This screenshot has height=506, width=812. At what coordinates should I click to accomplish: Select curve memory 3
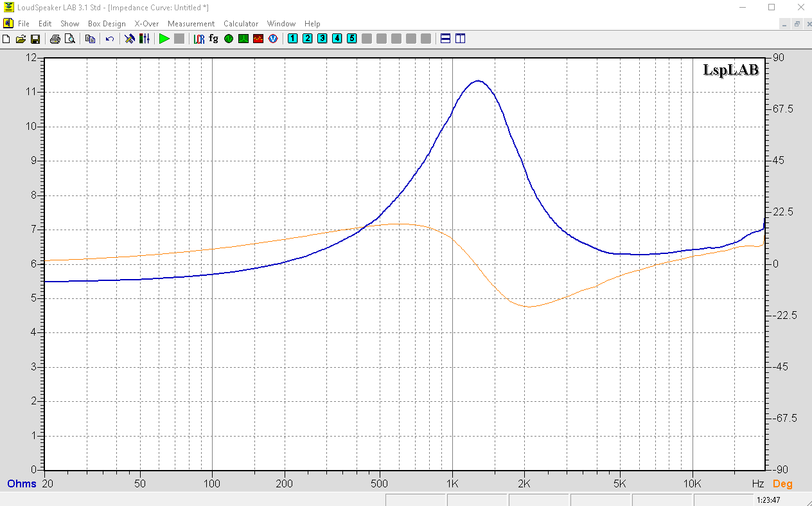coord(322,39)
